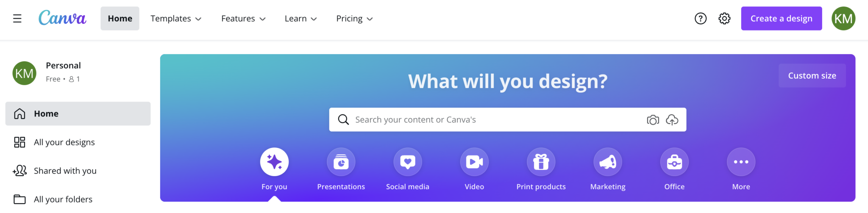Select the Social media category icon

(407, 162)
